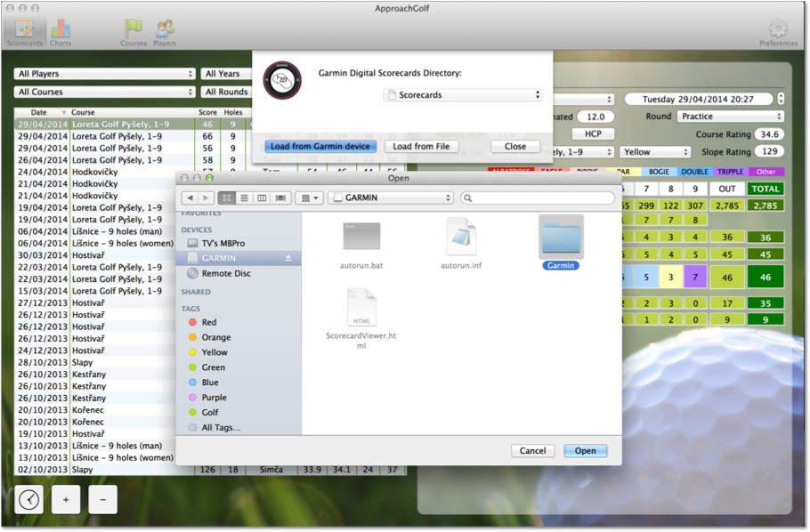Click the date field Tuesday 29/04/2014 20:27

[x=699, y=99]
